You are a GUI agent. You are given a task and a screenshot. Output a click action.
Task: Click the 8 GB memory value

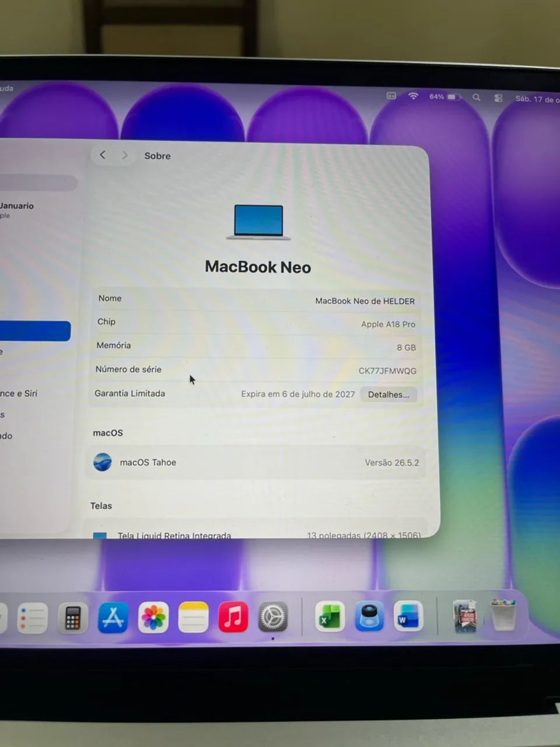tap(407, 348)
